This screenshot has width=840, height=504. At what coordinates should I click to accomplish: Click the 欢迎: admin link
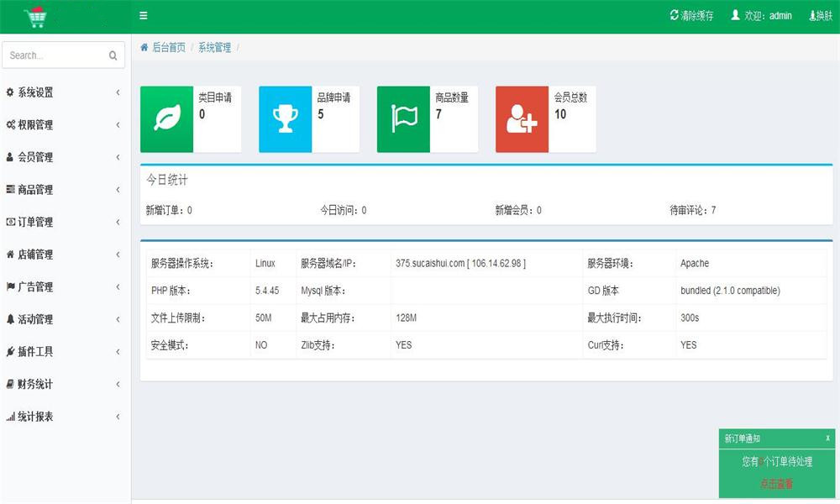(x=761, y=15)
